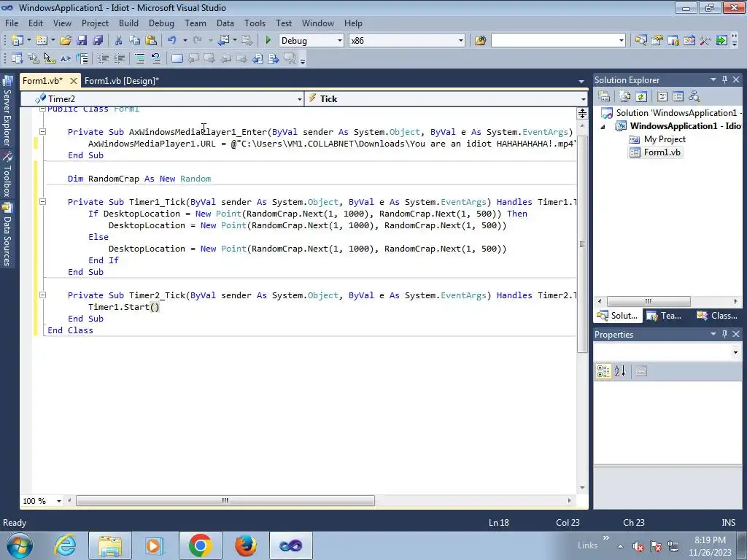Decrease line indent icon

point(103,58)
